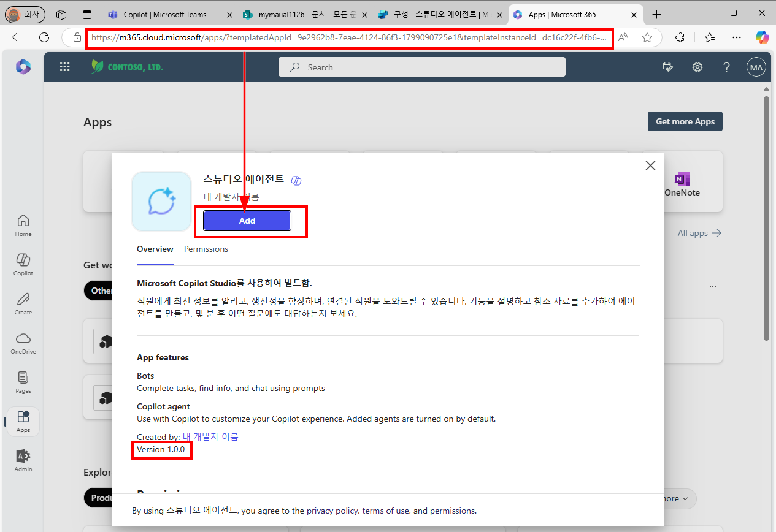Open the permissions link in the dialog footer

coord(453,511)
